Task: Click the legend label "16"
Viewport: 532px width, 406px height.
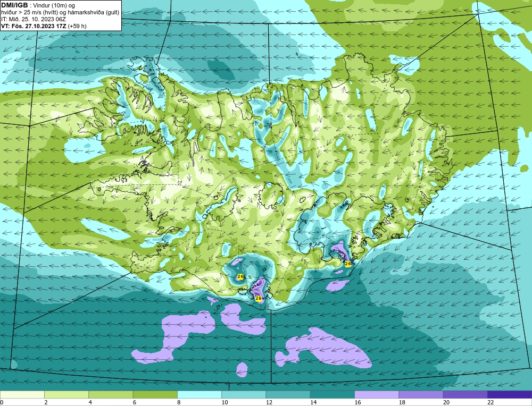Action: (358, 402)
